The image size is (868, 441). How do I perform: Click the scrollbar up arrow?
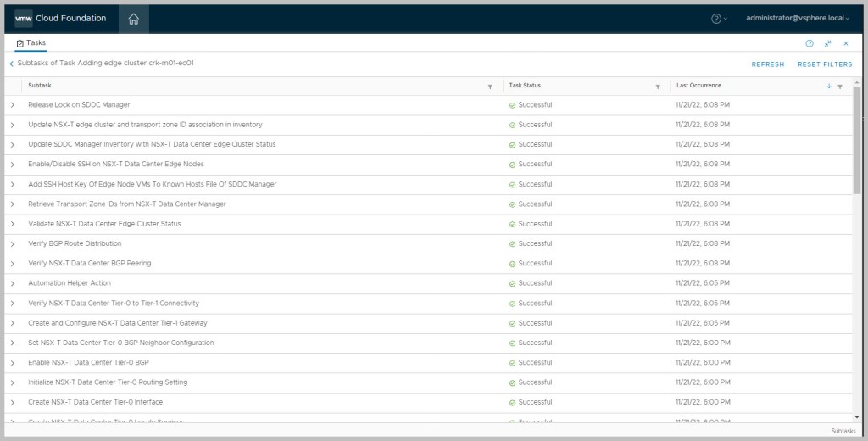click(857, 82)
